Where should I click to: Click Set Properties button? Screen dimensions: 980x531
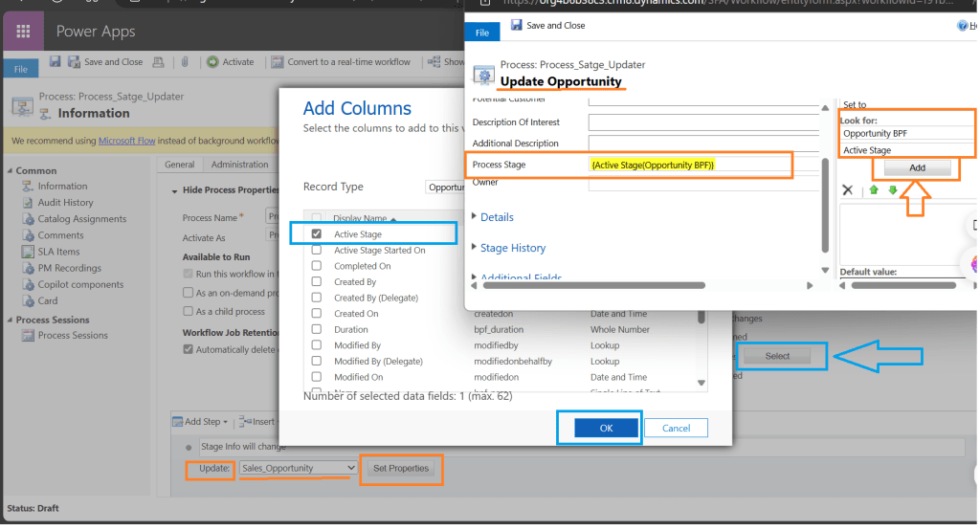(x=401, y=468)
